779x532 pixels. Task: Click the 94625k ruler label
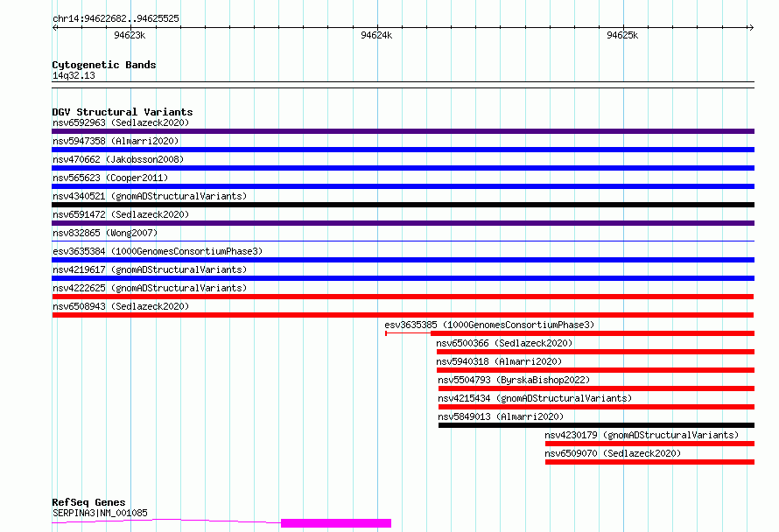click(x=622, y=35)
